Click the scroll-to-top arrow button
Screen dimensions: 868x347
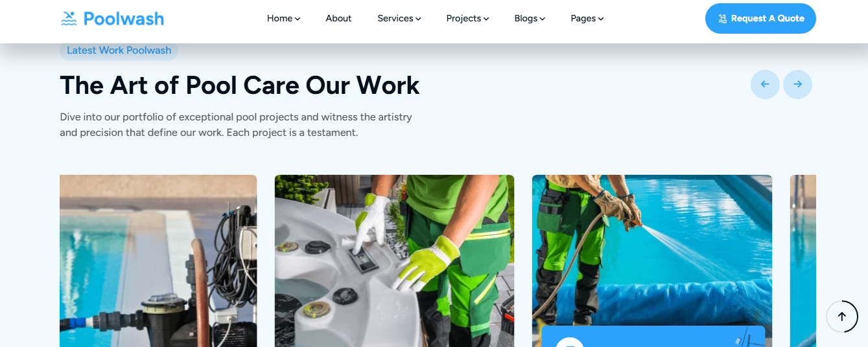tap(842, 317)
